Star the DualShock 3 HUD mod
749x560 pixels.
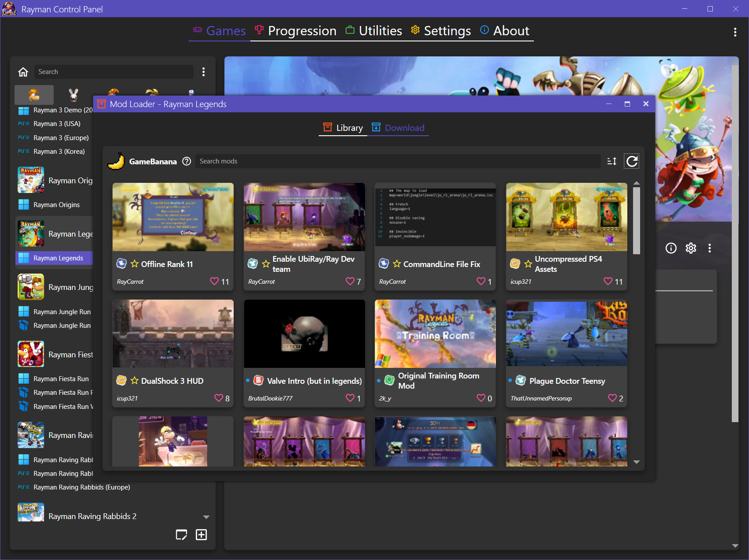135,381
